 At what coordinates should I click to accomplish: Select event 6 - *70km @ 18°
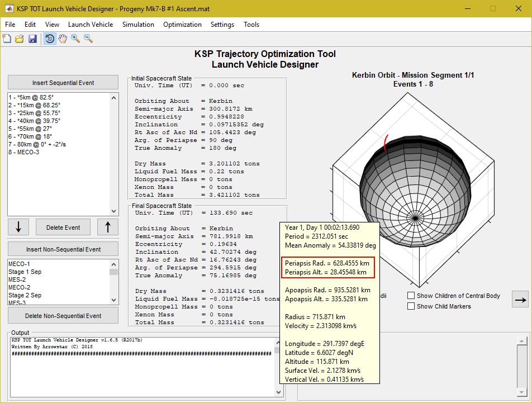[x=59, y=136]
